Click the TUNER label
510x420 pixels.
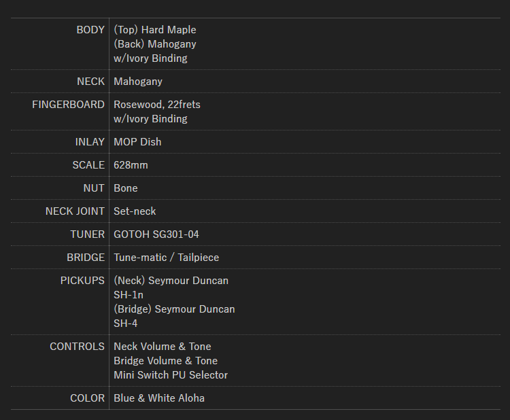(x=87, y=234)
